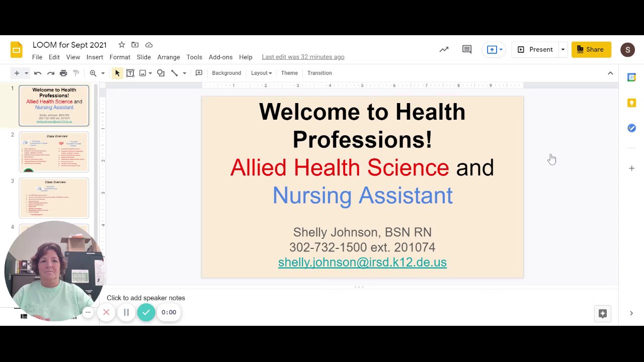Open the Insert menu
The width and height of the screenshot is (644, 362).
[95, 57]
